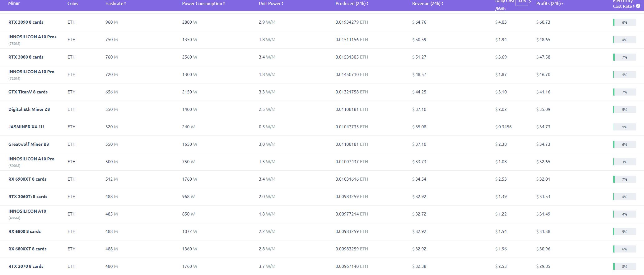Click RTX 3070 unit power 3.7 W/M
Screen dimensions: 644x275
[267, 266]
